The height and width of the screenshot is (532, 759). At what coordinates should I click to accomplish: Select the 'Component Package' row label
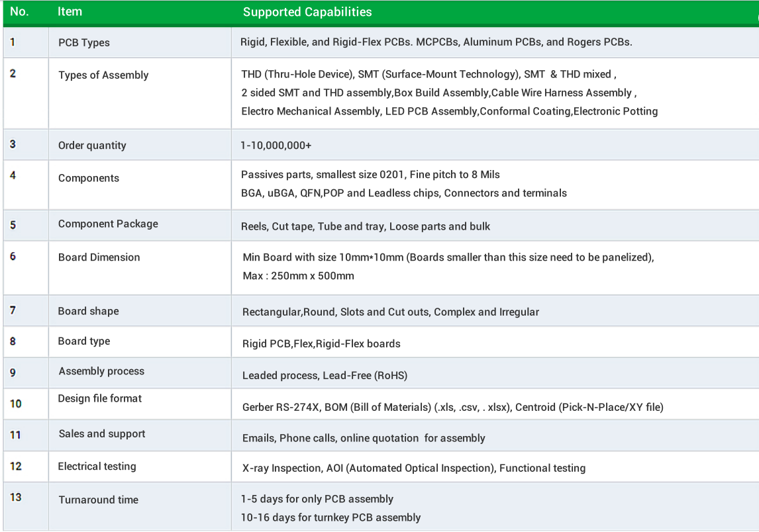(108, 224)
